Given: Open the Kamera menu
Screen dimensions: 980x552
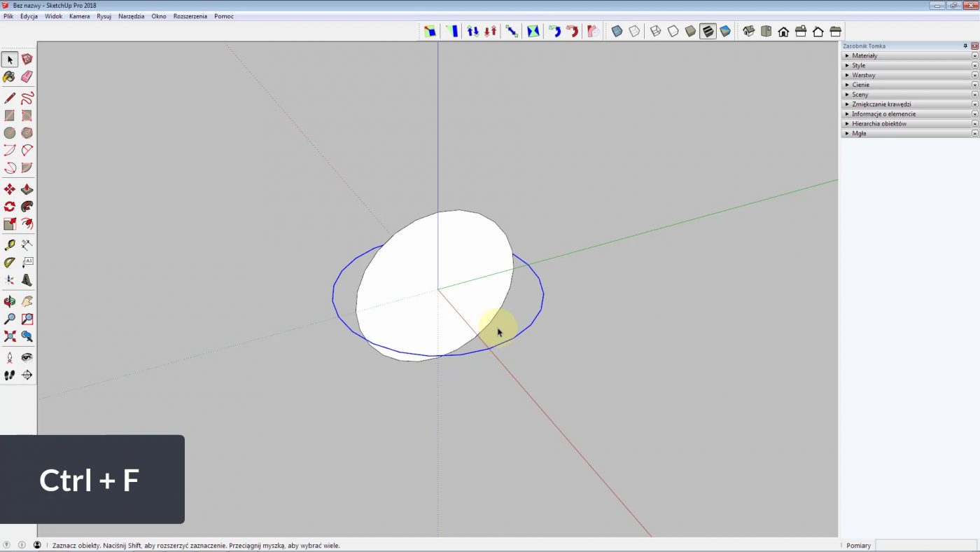Looking at the screenshot, I should (79, 16).
